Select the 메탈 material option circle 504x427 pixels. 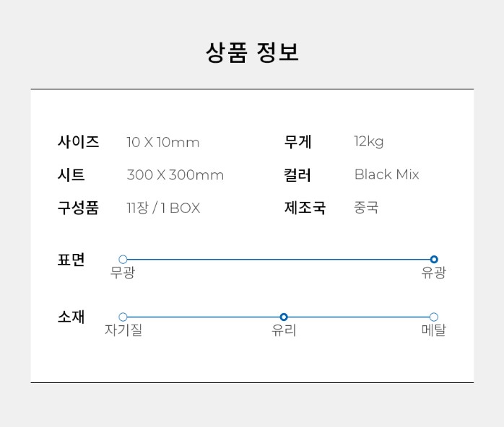click(x=434, y=317)
